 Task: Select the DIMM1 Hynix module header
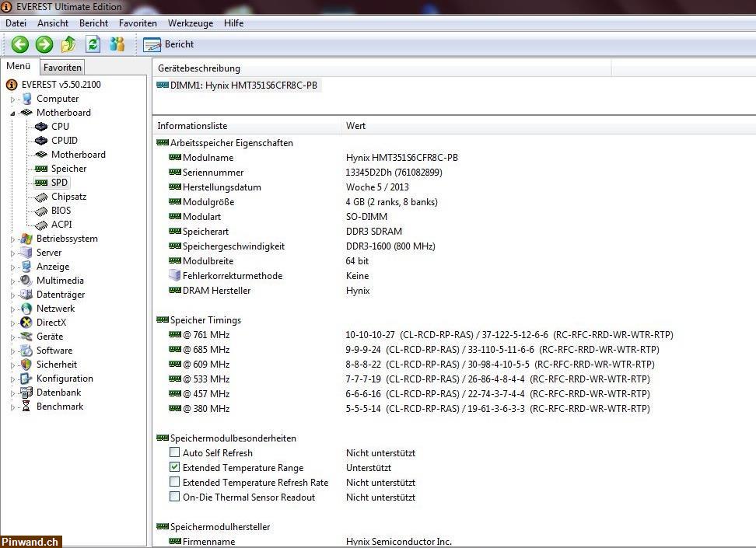click(x=241, y=85)
